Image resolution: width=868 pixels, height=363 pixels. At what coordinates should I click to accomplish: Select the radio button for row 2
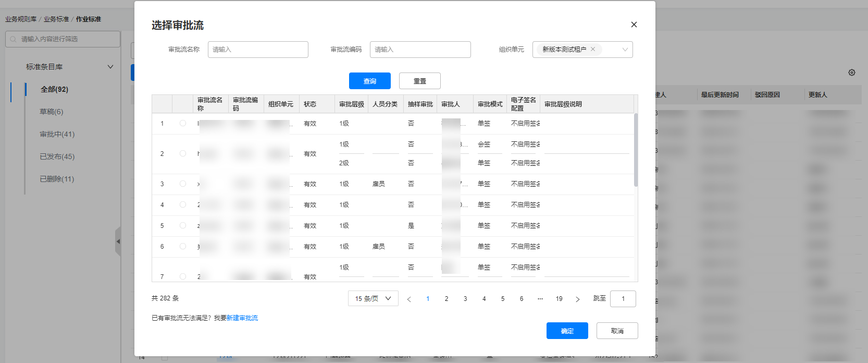point(183,154)
